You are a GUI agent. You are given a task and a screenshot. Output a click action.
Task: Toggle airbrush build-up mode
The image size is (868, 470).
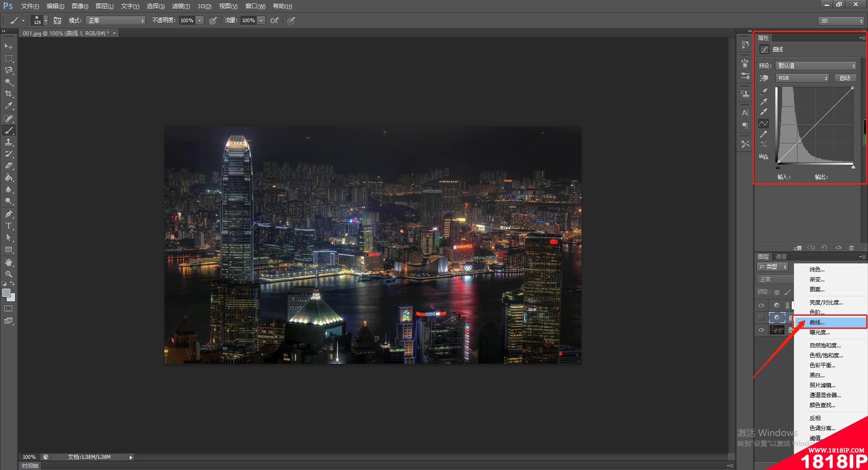click(274, 20)
